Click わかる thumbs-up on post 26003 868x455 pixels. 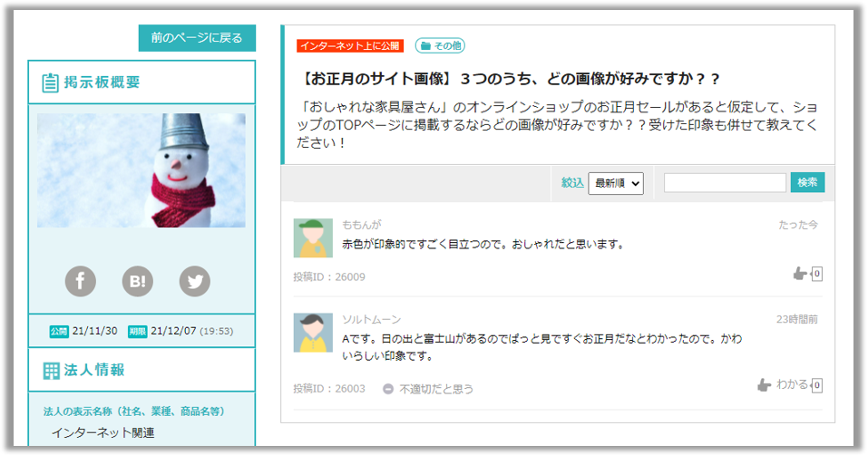[783, 385]
